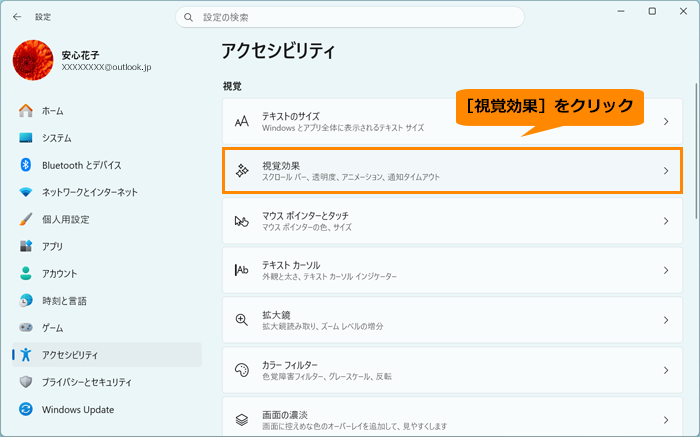Minimize the settings window

point(621,11)
